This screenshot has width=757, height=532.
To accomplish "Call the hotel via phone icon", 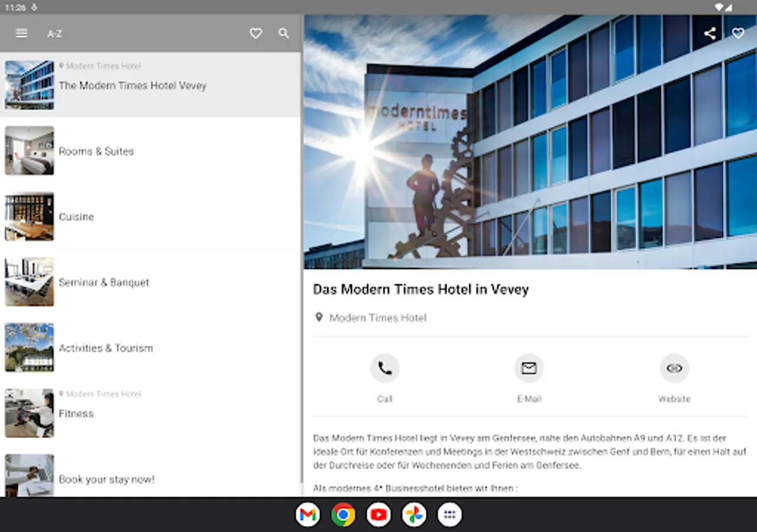I will (x=385, y=369).
